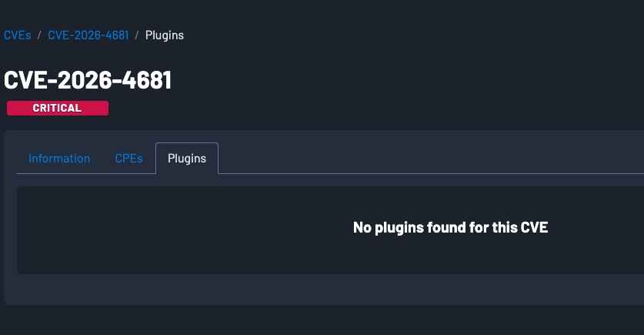Click the CVE-2026-4681 page heading
644x335 pixels.
pyautogui.click(x=88, y=80)
